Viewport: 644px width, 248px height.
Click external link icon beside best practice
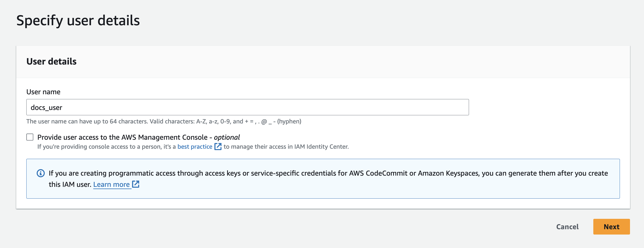218,146
